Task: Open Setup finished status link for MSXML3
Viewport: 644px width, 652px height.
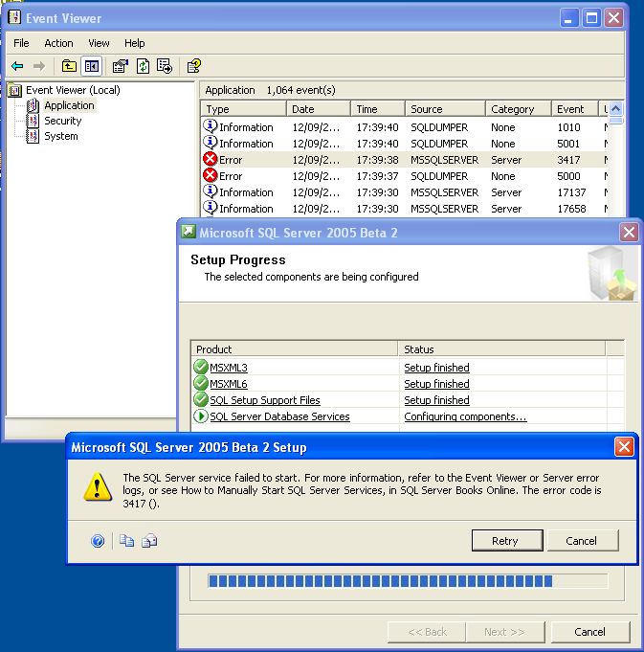Action: pos(436,368)
